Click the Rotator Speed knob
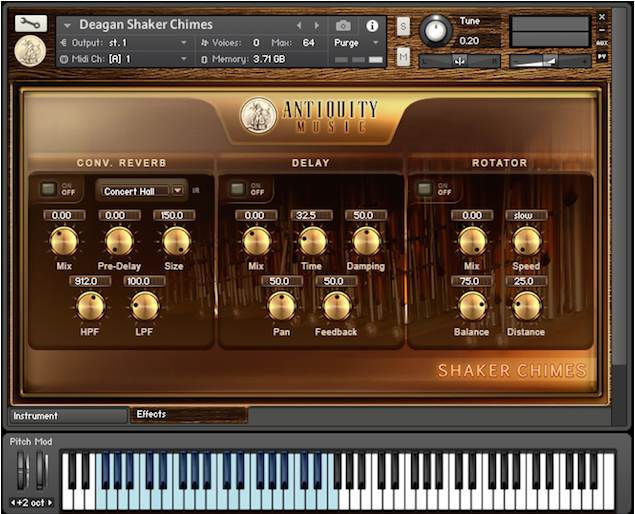The height and width of the screenshot is (514, 635). coord(526,242)
